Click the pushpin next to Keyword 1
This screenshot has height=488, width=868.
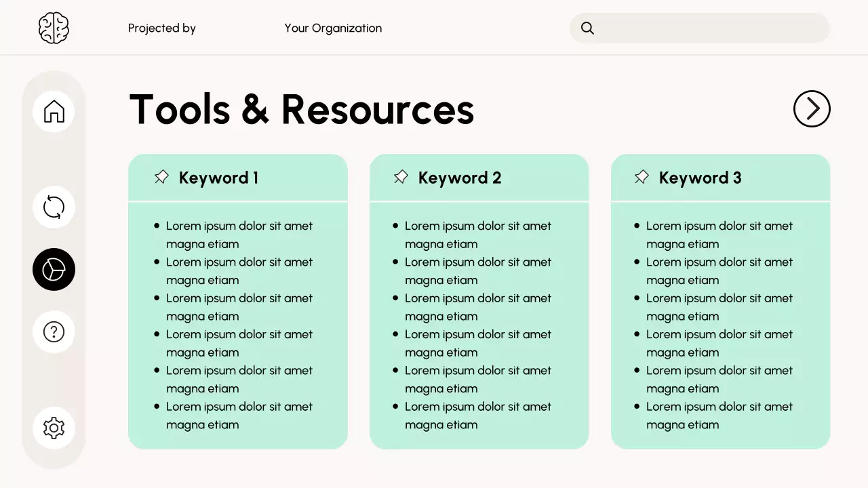click(x=161, y=178)
